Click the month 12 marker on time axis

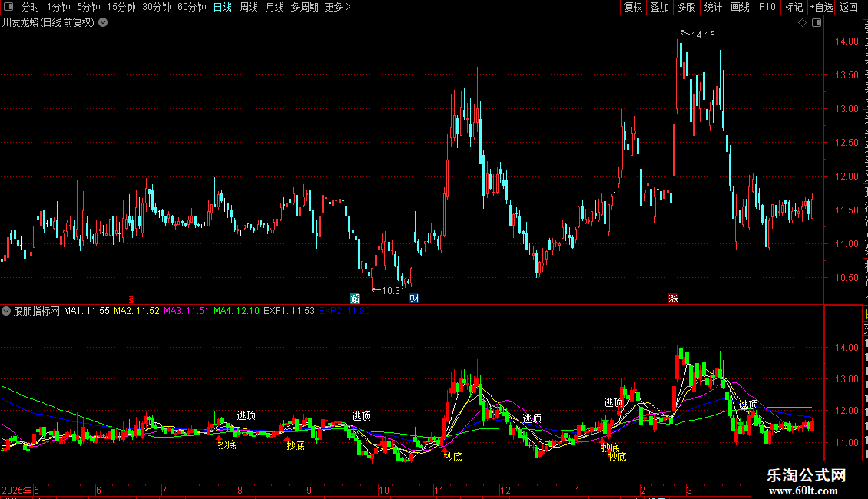coord(505,490)
